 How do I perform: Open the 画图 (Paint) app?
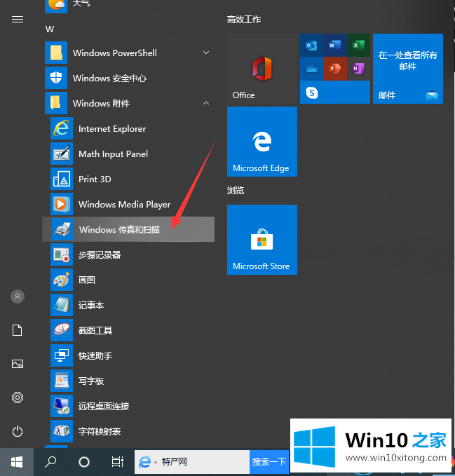point(128,280)
